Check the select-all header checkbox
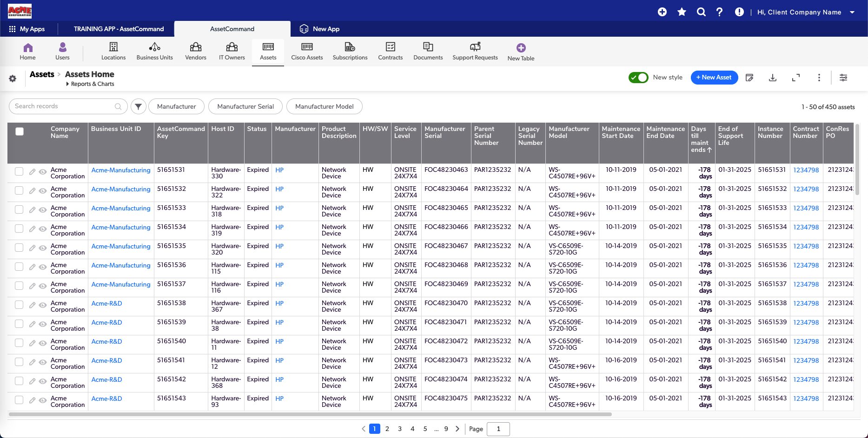This screenshot has width=868, height=438. click(x=20, y=131)
